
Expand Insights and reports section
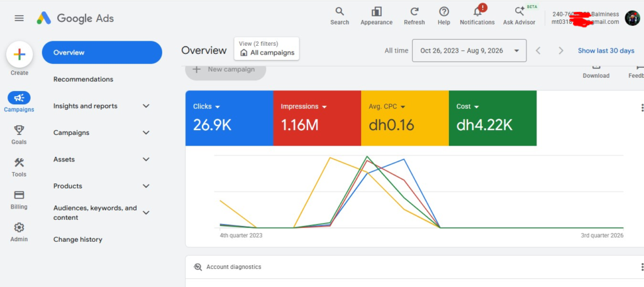tap(102, 106)
